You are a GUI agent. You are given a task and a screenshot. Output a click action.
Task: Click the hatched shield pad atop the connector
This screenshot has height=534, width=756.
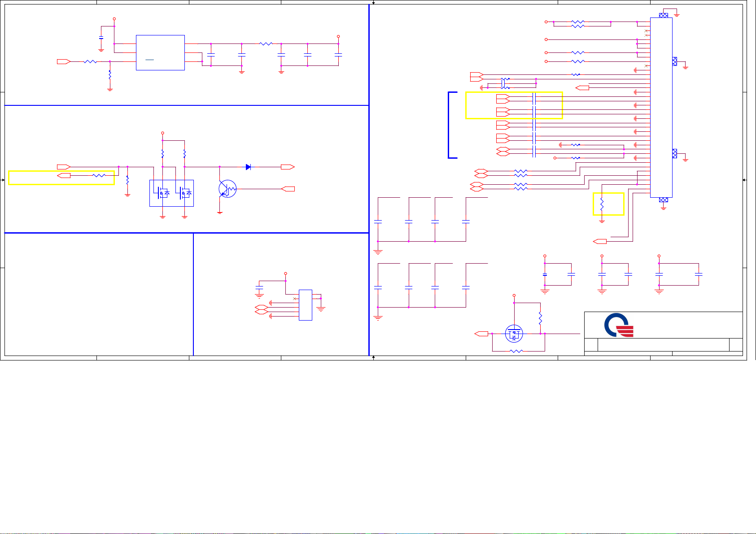tap(664, 15)
